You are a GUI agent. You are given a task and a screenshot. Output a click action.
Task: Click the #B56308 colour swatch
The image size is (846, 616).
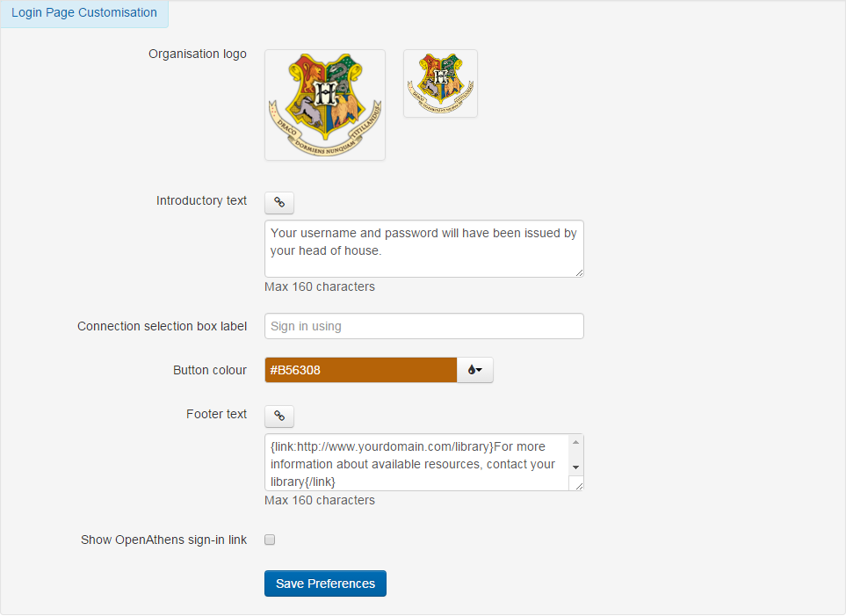point(360,369)
